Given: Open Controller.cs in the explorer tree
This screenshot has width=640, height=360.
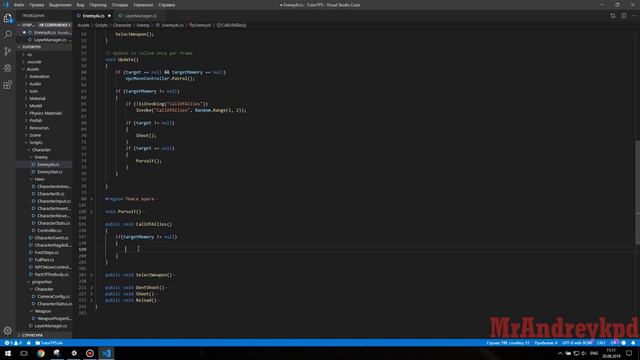Looking at the screenshot, I should tap(49, 230).
